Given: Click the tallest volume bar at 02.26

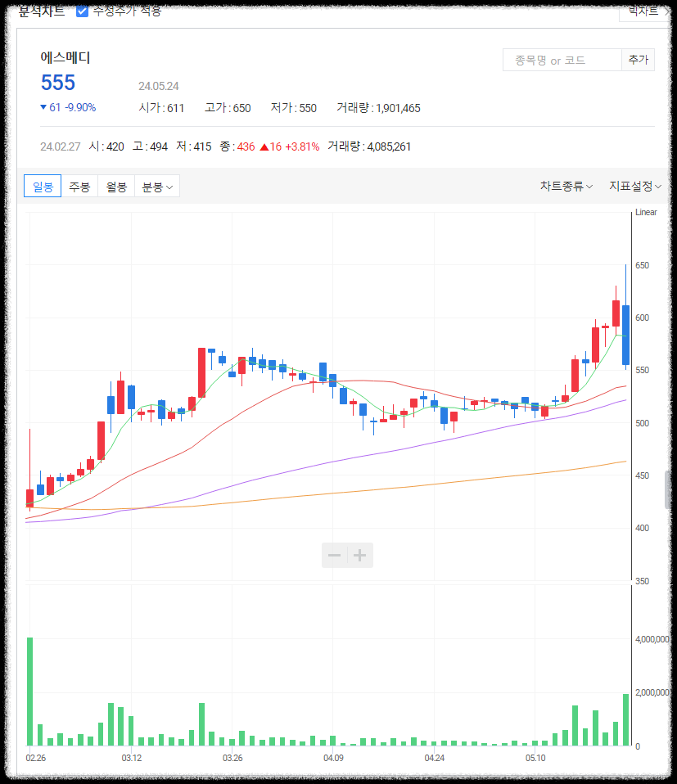Looking at the screenshot, I should (30, 692).
